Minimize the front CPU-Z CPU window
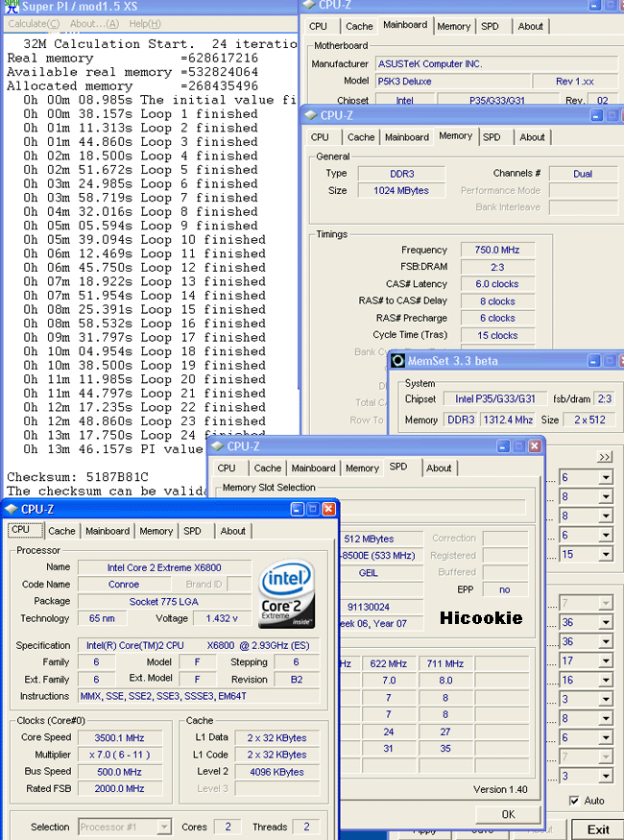 (298, 510)
